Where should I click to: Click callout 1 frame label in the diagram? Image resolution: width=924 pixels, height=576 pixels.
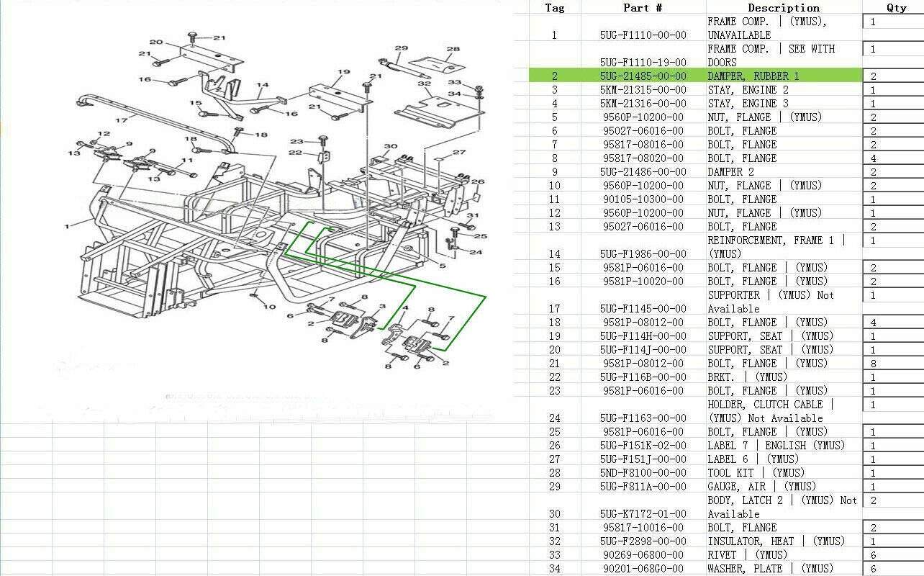(x=67, y=226)
